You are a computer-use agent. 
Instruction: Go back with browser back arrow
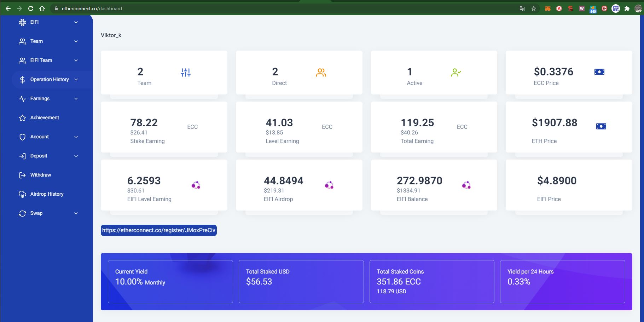[8, 8]
